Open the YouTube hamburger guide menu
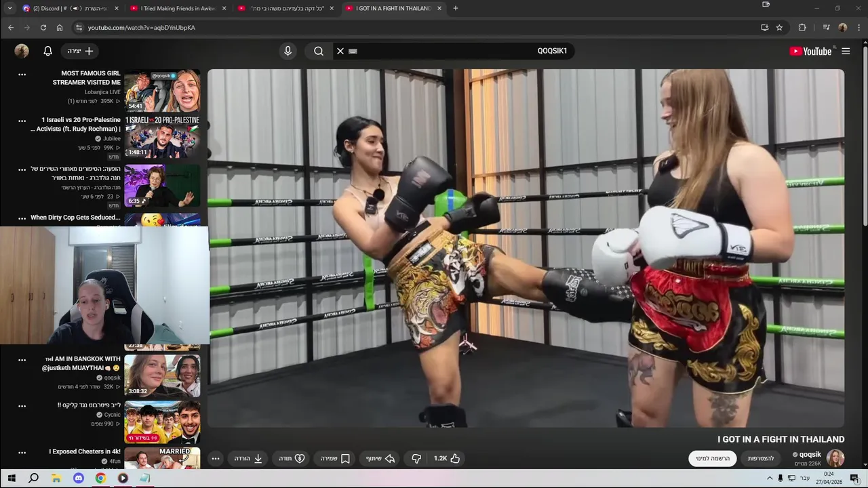Viewport: 868px width, 488px height. (x=846, y=51)
